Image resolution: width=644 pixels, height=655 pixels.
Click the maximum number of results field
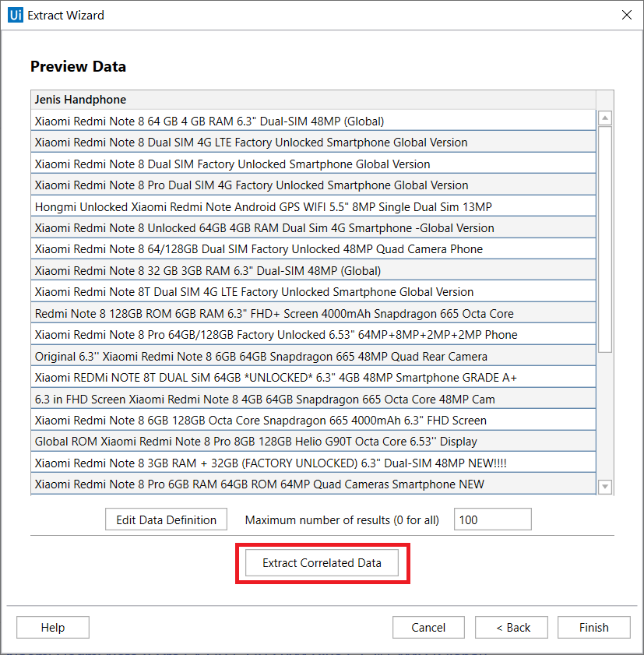[492, 520]
